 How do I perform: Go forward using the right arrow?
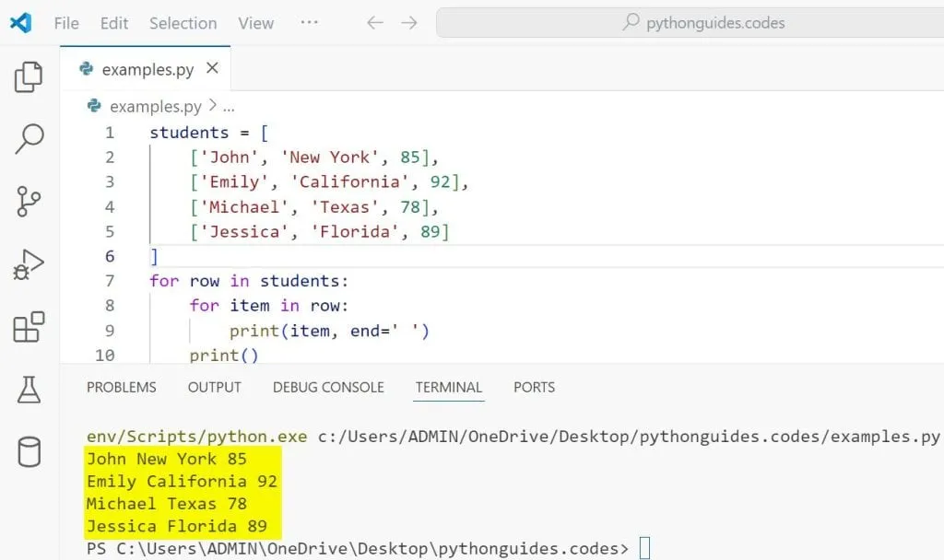409,23
